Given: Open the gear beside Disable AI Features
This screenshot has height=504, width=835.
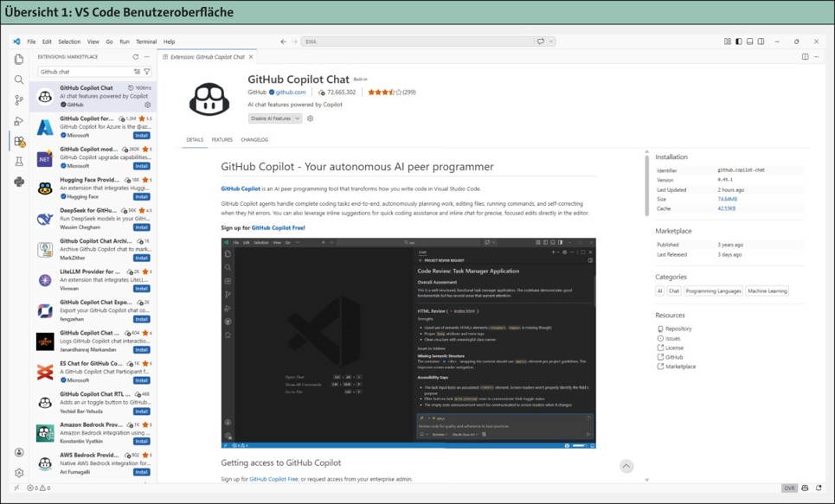Looking at the screenshot, I should coord(310,118).
